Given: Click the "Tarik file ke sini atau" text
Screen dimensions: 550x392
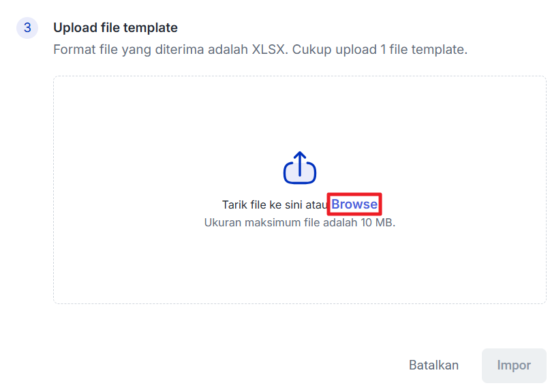Looking at the screenshot, I should tap(275, 205).
